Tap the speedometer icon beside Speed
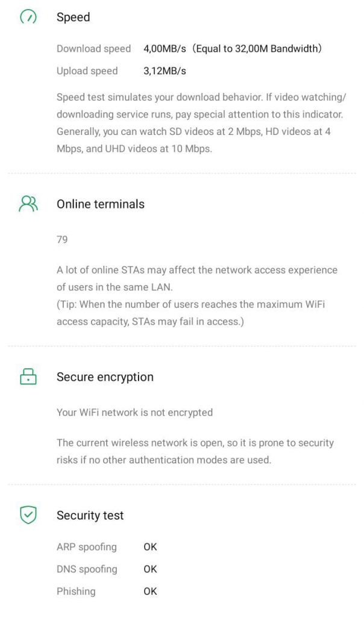Screen dimensions: 364x617 (x=28, y=17)
